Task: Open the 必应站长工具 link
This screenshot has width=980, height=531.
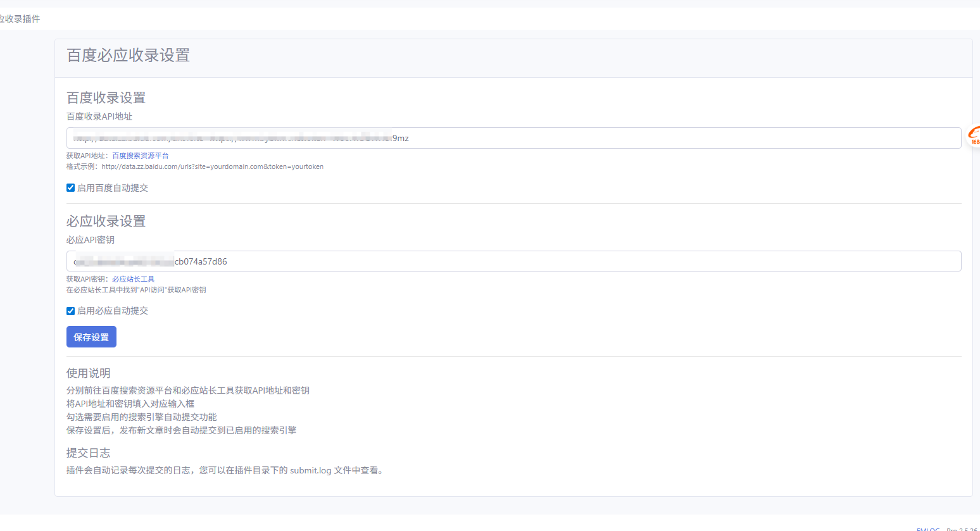Action: [x=134, y=279]
